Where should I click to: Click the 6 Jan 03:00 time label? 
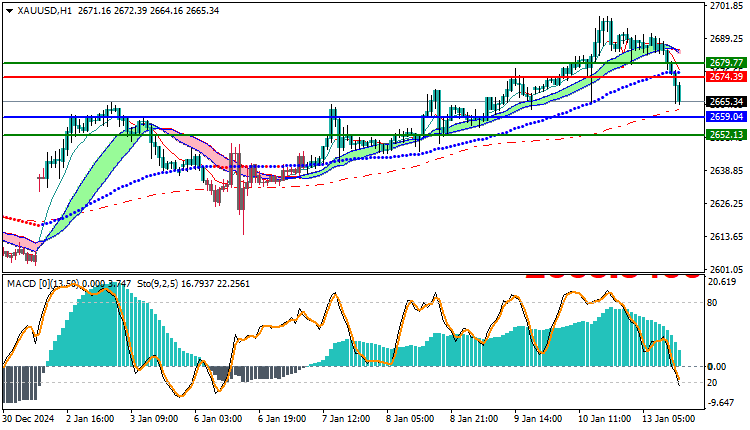pos(218,419)
